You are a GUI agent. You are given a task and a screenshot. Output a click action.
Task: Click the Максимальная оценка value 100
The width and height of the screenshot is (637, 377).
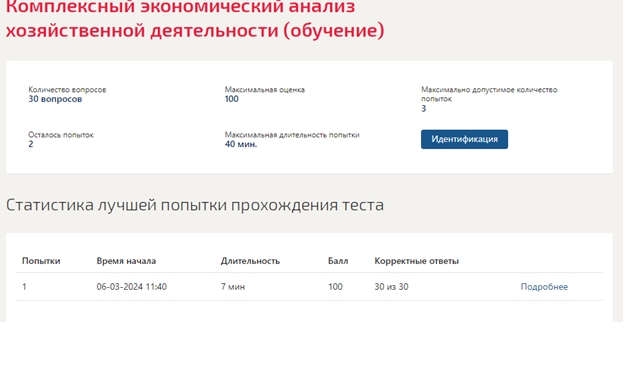(x=232, y=99)
